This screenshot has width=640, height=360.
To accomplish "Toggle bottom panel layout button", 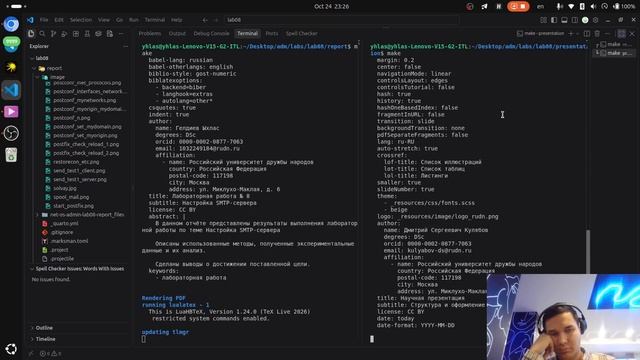I will [x=564, y=20].
